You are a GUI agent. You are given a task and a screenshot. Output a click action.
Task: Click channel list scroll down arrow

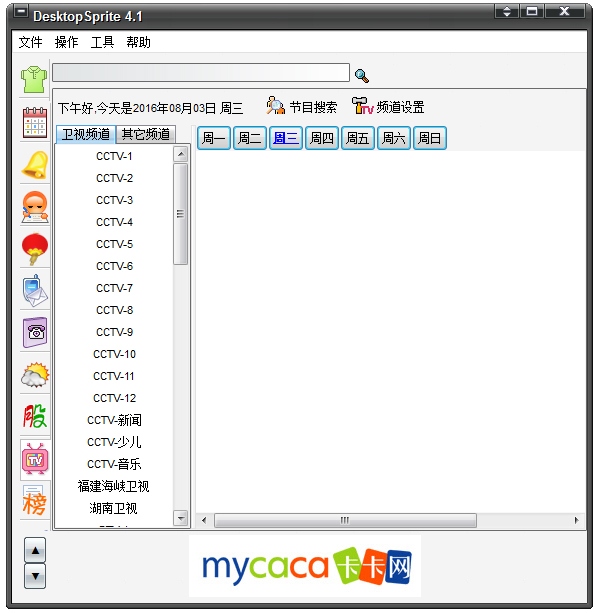coord(181,518)
